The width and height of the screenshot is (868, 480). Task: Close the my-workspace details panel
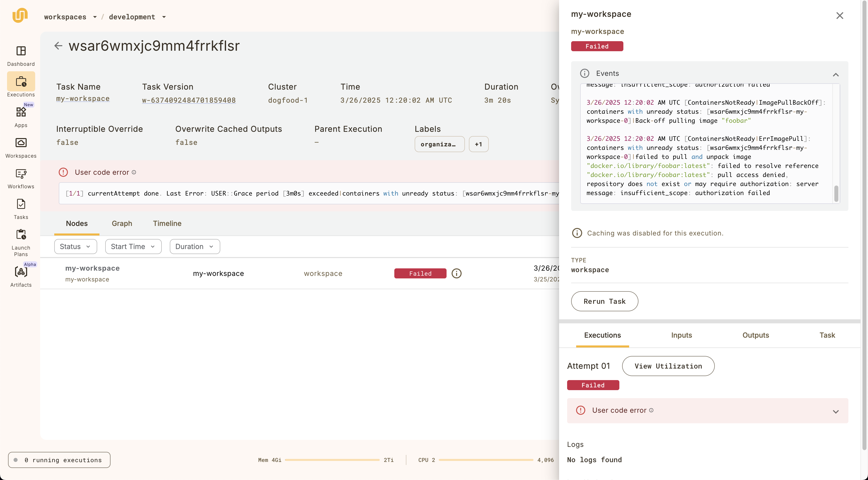(839, 16)
